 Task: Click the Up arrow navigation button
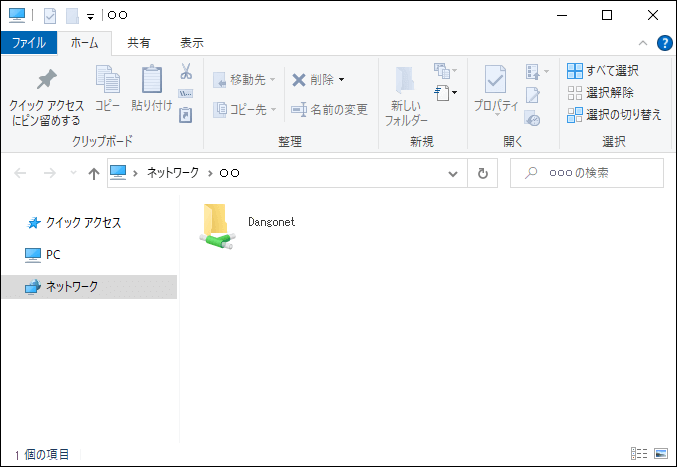click(94, 173)
